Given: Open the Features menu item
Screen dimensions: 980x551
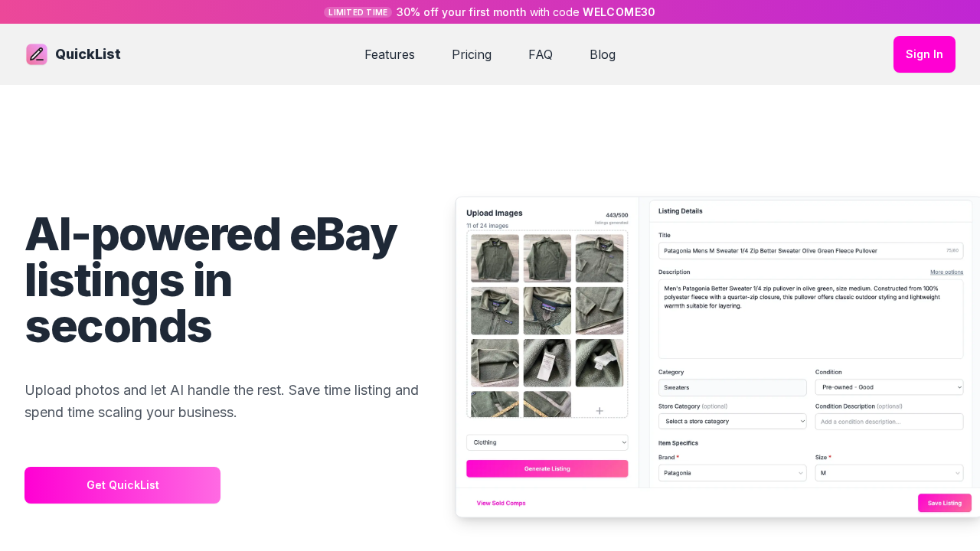Looking at the screenshot, I should 390,54.
